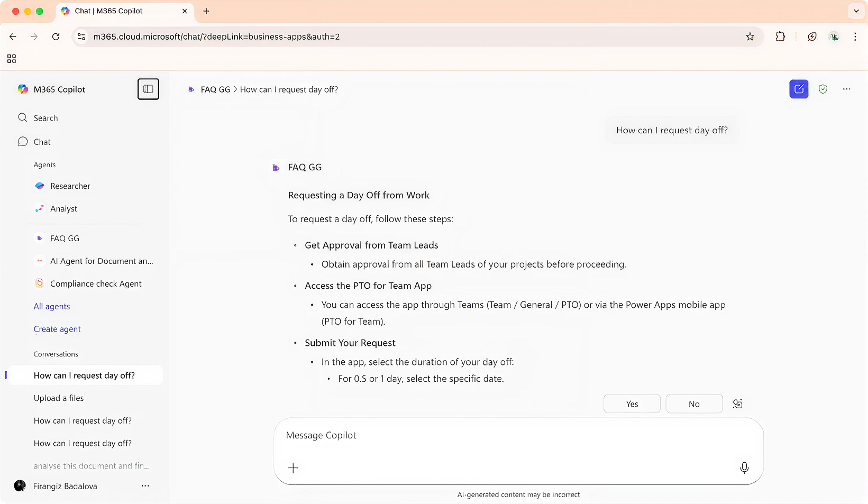Click the user message 'How can I request day off?'
Screen dimensions: 868x504
pos(672,131)
